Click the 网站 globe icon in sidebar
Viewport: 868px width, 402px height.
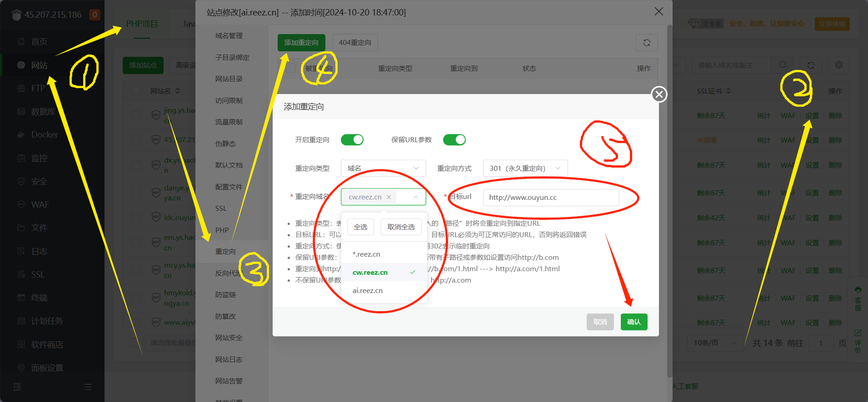click(x=21, y=65)
